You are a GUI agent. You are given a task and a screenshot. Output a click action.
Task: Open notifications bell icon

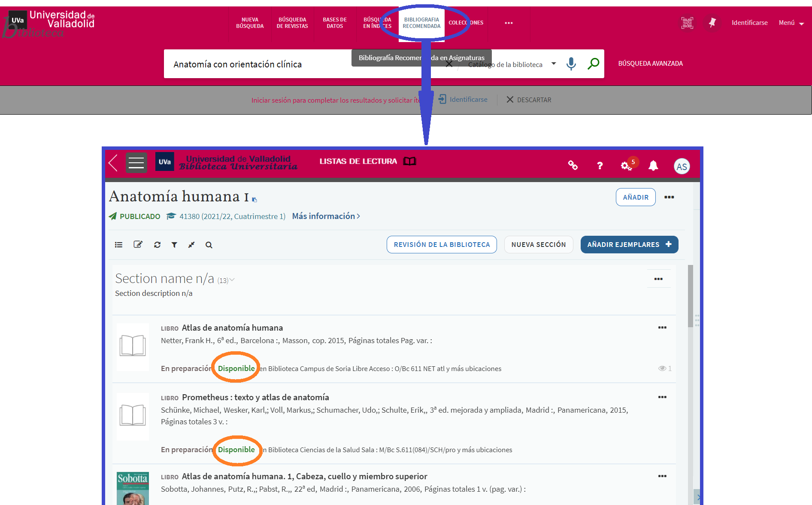click(653, 165)
